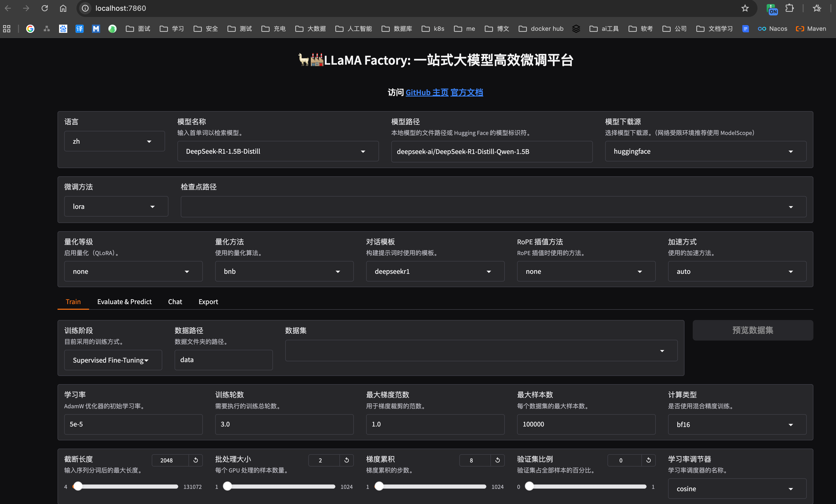Click the 批处理大小 number box
Viewport: 836px width, 504px height.
tap(324, 460)
